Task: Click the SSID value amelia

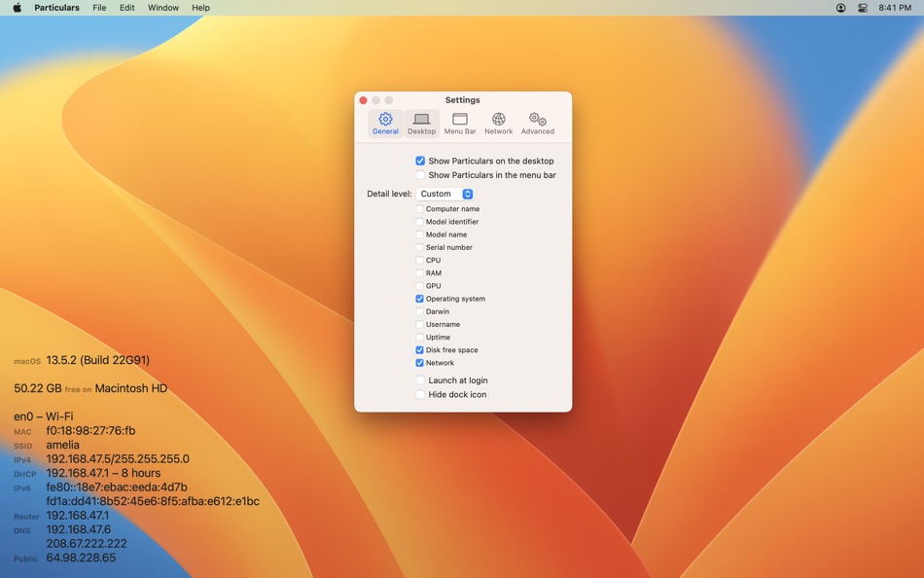Action: pos(62,445)
